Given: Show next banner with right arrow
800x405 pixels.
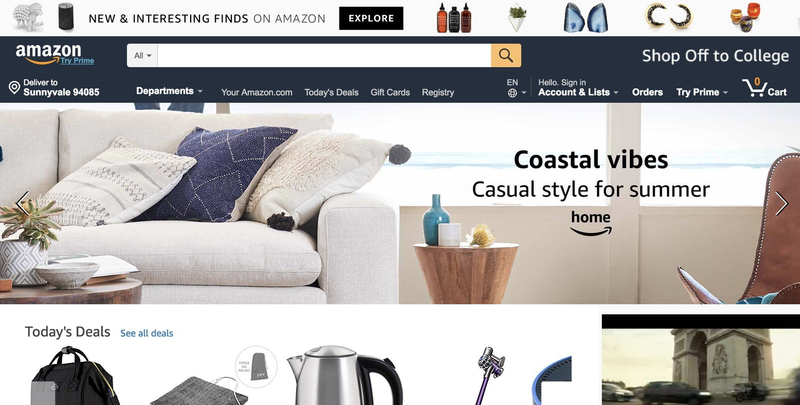Looking at the screenshot, I should (781, 204).
